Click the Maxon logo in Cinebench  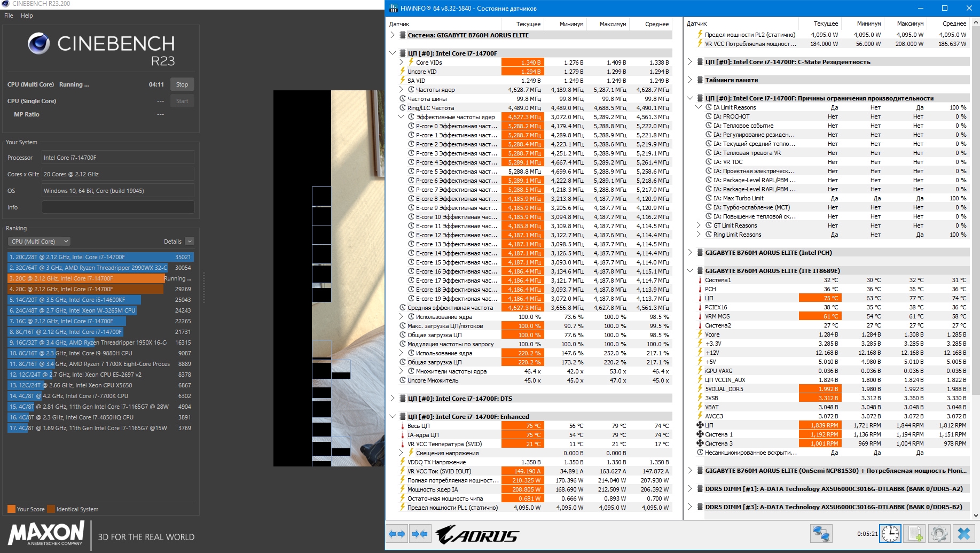click(46, 533)
